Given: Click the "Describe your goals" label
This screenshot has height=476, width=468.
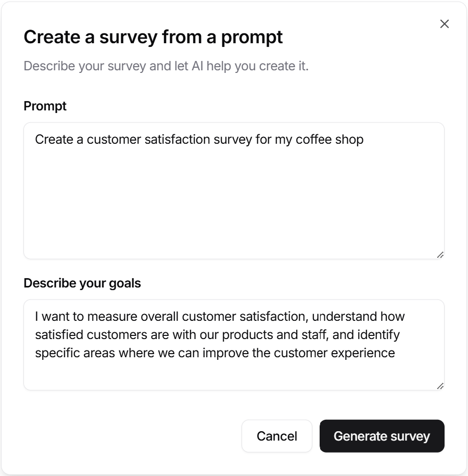Looking at the screenshot, I should pyautogui.click(x=82, y=283).
